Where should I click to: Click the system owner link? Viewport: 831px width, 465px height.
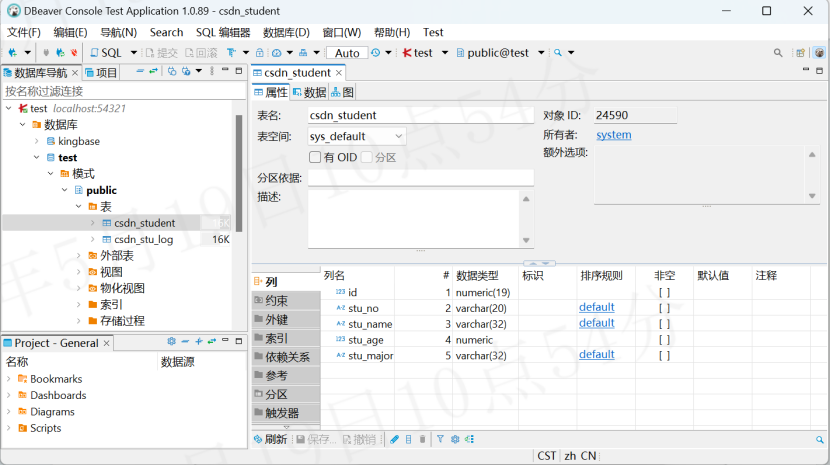coord(614,135)
